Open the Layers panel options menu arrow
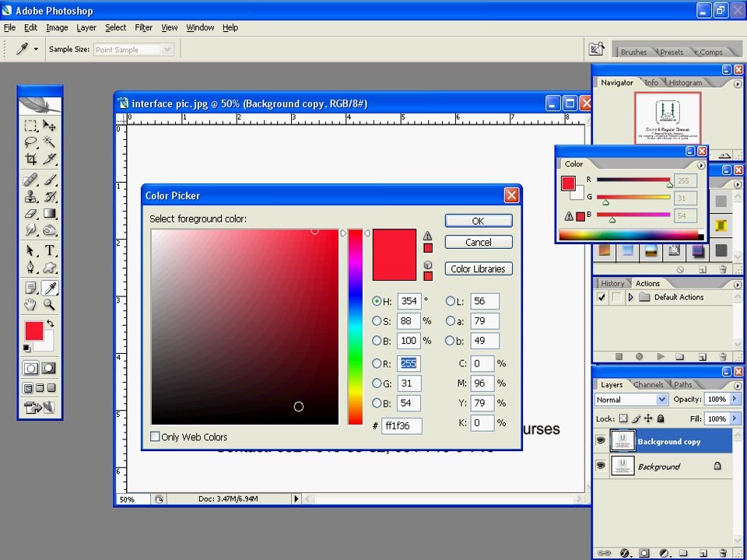The width and height of the screenshot is (747, 560). point(738,386)
